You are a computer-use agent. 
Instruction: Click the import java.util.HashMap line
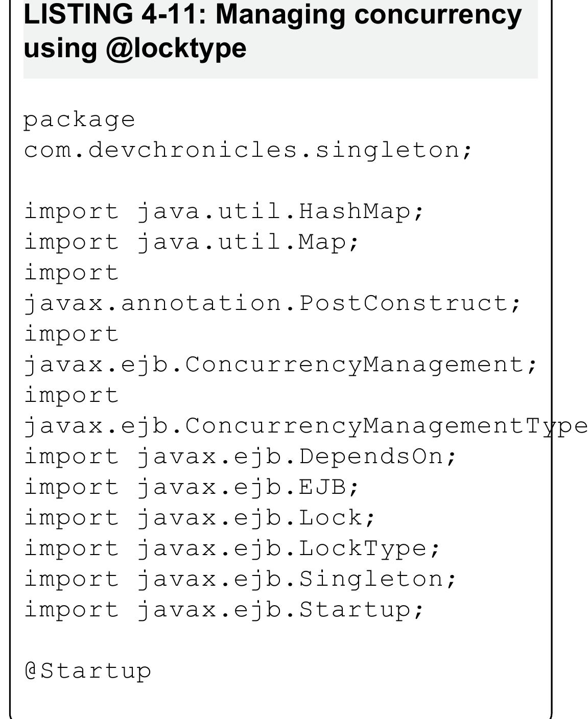224,211
